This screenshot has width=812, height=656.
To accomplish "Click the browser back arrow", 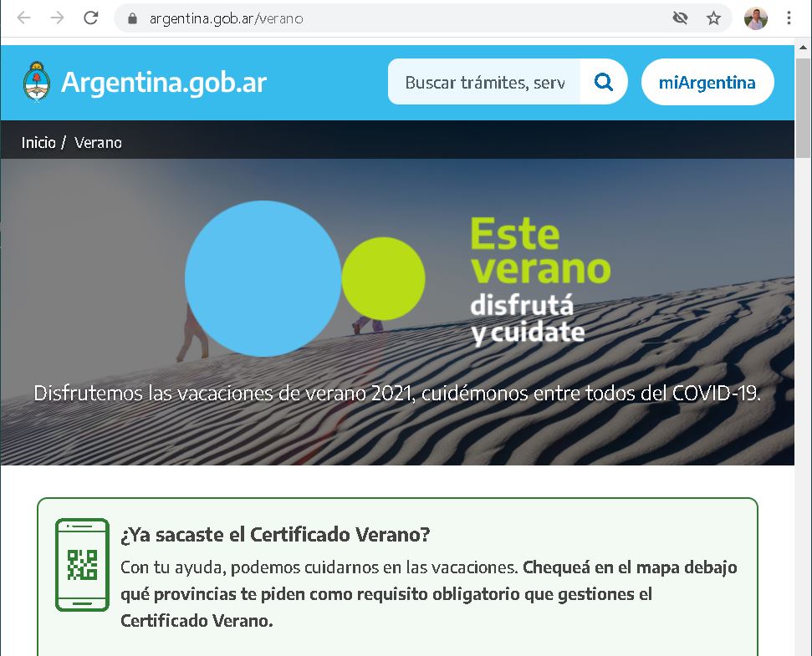I will click(x=23, y=18).
